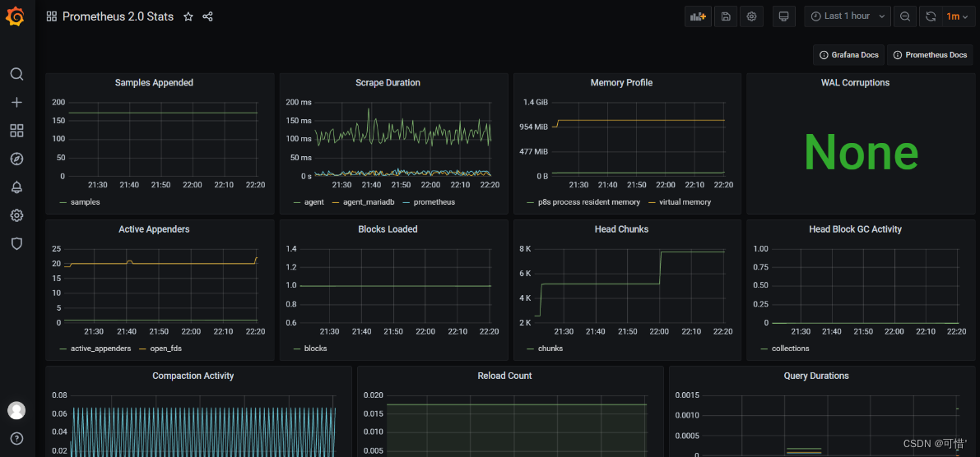The width and height of the screenshot is (980, 457).
Task: Open the Configuration gear in sidebar
Action: 17,215
